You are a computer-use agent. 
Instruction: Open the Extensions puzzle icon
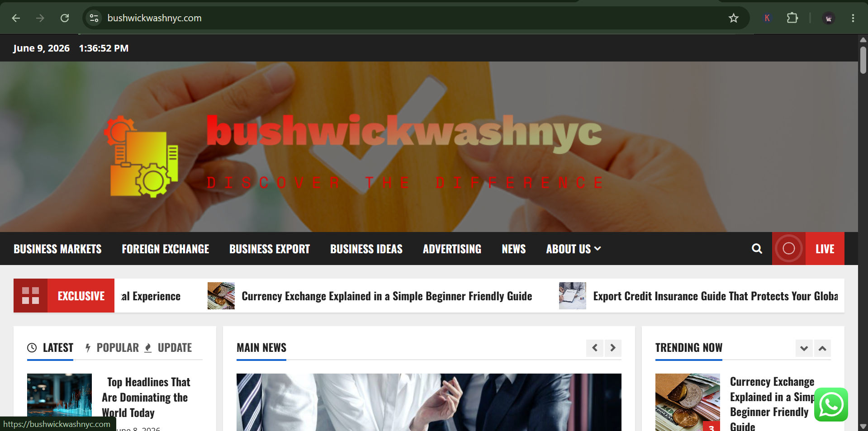(x=792, y=18)
